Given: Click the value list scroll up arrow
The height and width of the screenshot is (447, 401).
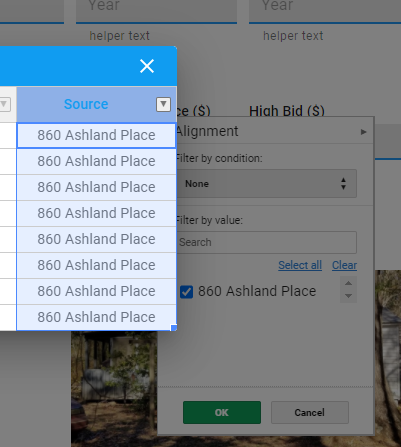Looking at the screenshot, I should click(348, 283).
